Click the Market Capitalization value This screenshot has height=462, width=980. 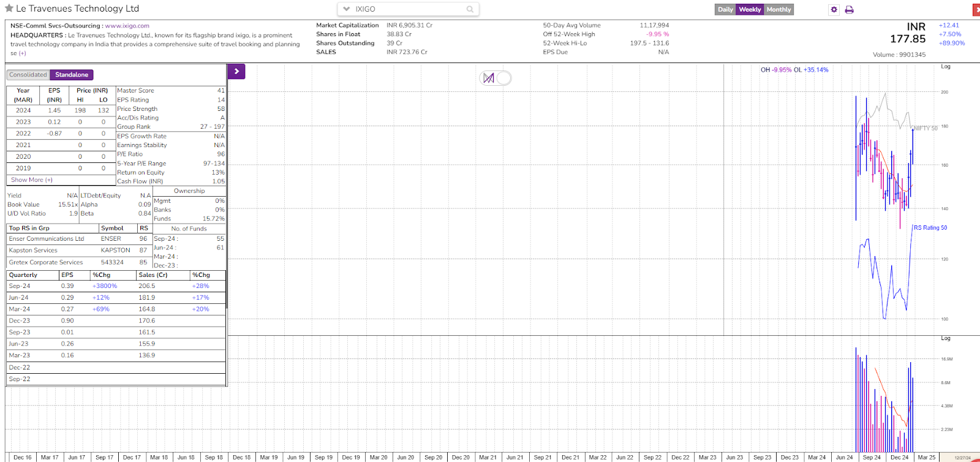[x=409, y=26]
